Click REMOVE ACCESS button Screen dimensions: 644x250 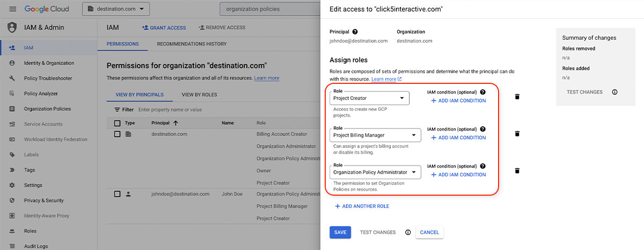pyautogui.click(x=222, y=27)
